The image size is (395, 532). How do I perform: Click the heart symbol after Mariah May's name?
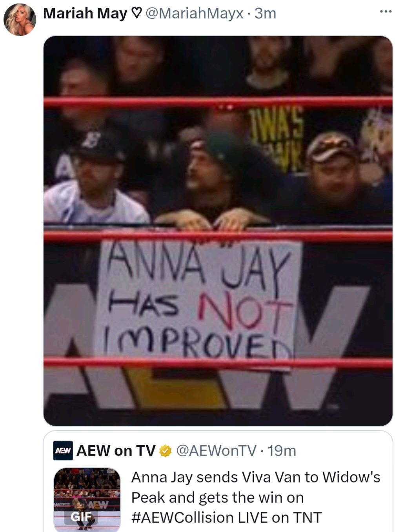(136, 13)
